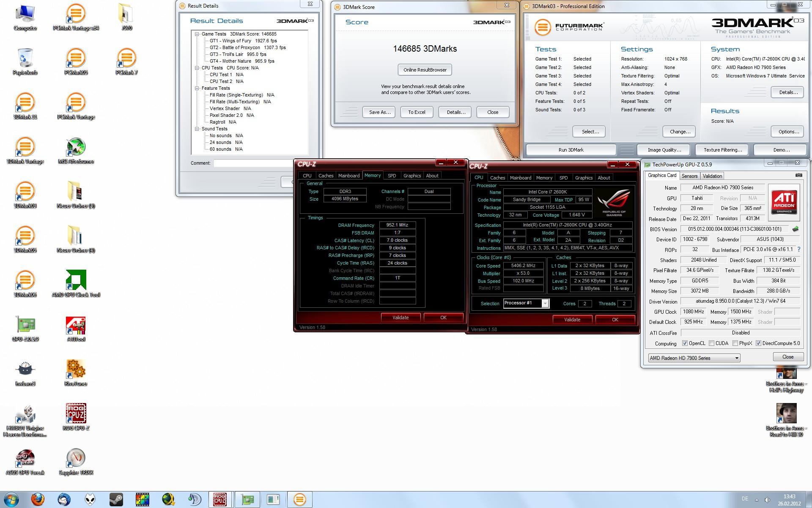
Task: Open Brothers in Arms Hell's Highway icon
Action: 786,381
